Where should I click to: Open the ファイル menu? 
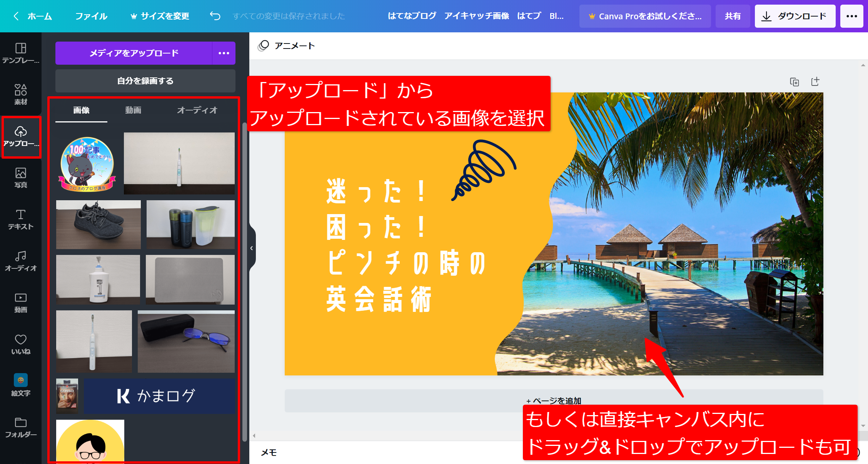pos(91,16)
